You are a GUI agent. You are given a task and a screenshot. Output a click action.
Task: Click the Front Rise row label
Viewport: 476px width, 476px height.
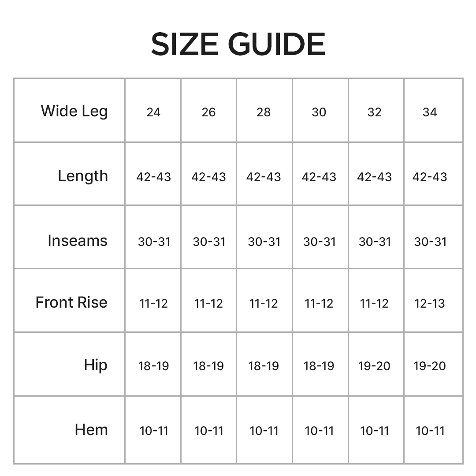click(x=71, y=302)
